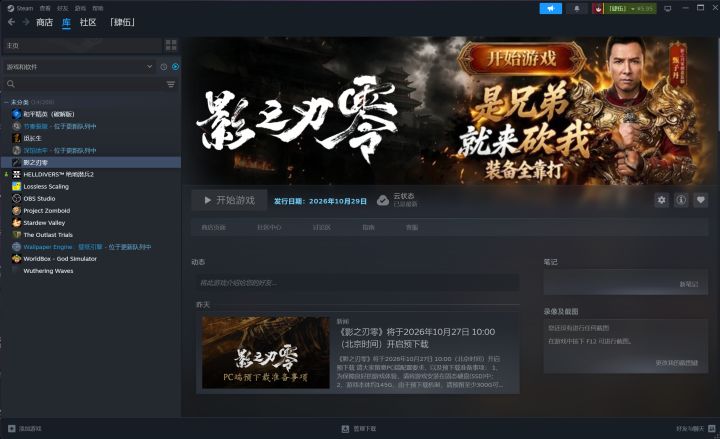Open game info icon
Image resolution: width=720 pixels, height=439 pixels.
point(681,200)
